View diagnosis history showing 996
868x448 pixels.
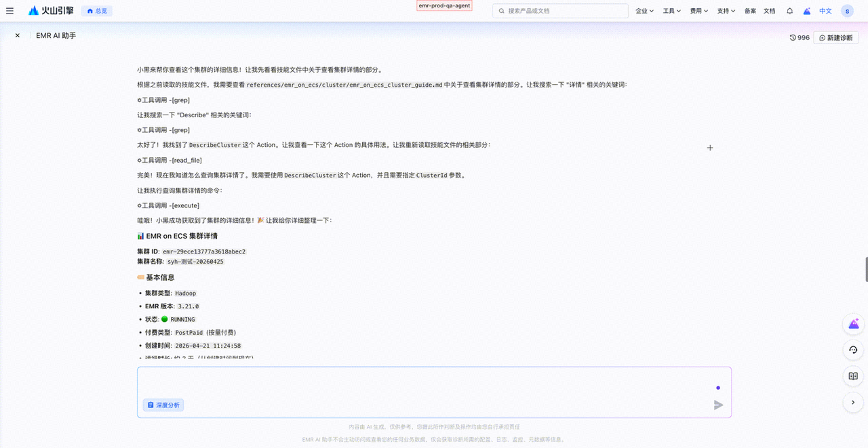(800, 38)
